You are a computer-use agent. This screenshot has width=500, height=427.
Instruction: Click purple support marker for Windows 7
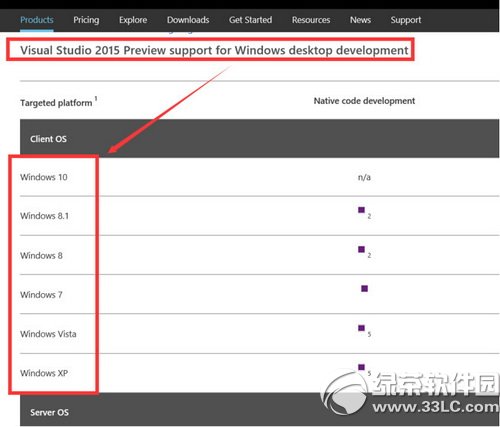click(364, 288)
